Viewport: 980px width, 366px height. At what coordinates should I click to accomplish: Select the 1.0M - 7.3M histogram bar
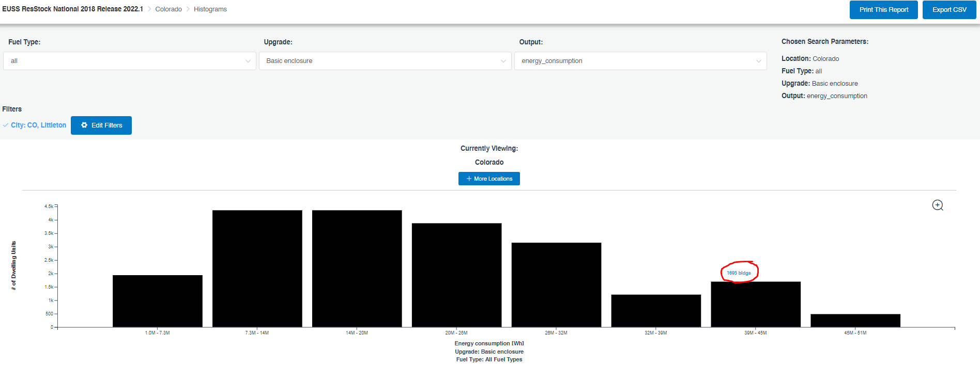click(157, 301)
